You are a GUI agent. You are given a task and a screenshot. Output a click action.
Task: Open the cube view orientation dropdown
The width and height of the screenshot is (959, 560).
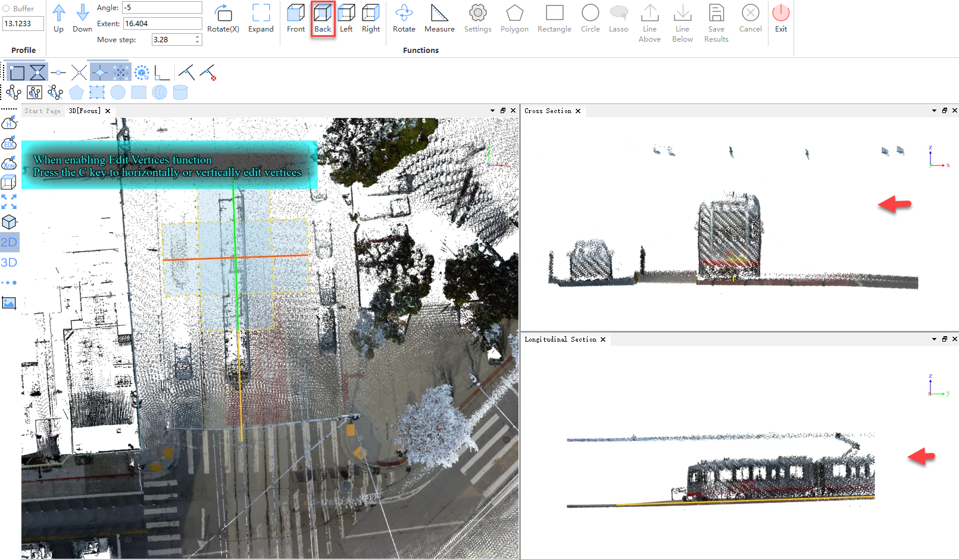[10, 222]
